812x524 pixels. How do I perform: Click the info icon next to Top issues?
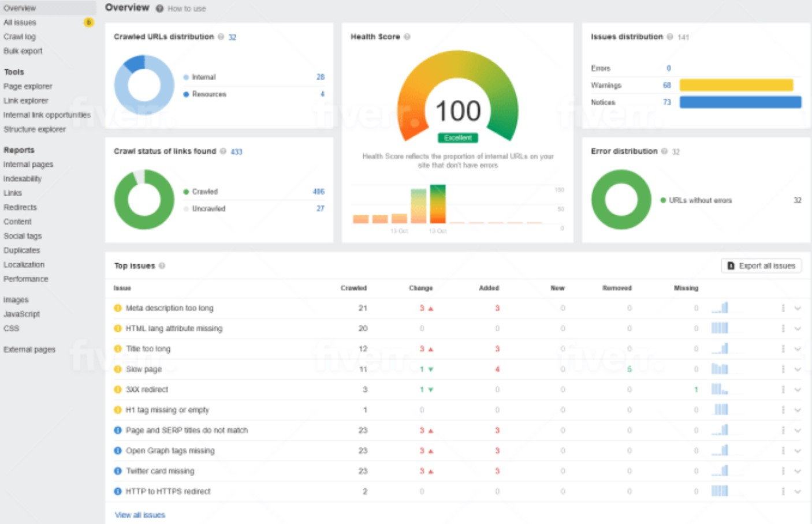[162, 266]
